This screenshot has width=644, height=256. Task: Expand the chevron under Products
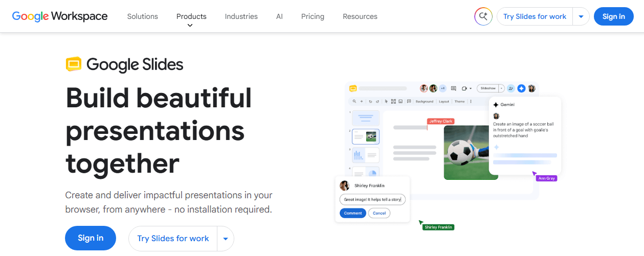190,26
